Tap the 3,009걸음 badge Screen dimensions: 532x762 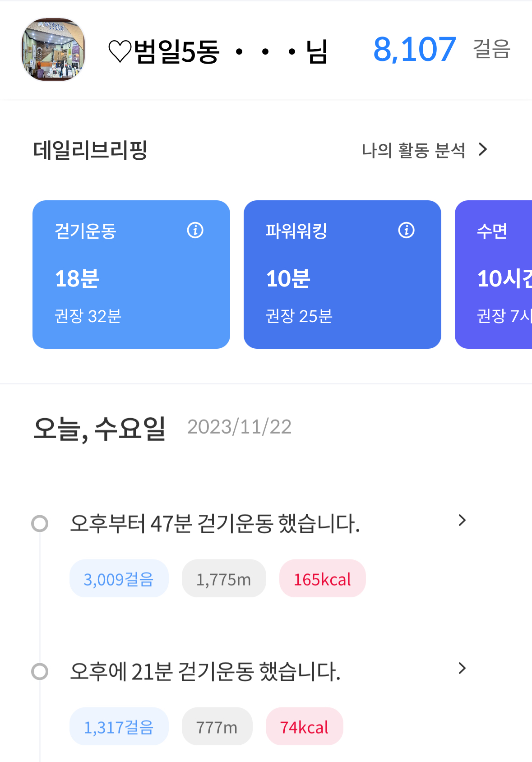click(119, 579)
